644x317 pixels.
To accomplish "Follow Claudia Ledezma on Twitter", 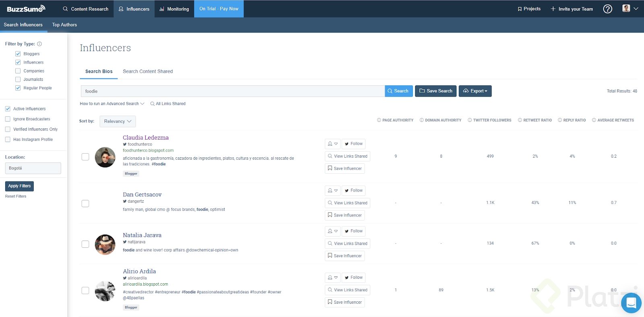I will coord(353,144).
